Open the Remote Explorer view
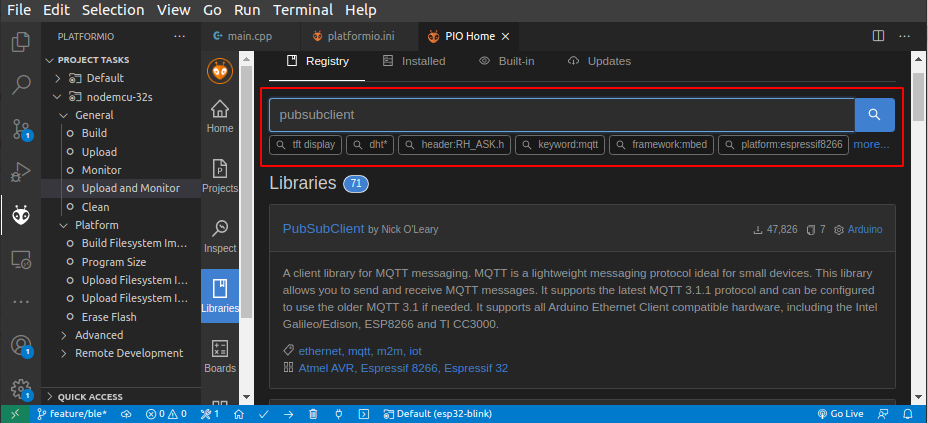 click(21, 259)
